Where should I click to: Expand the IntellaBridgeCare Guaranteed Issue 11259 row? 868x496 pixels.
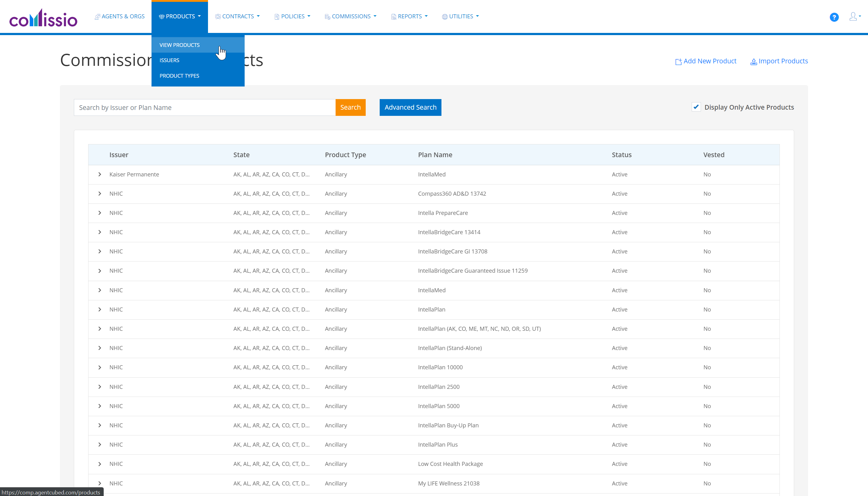click(100, 271)
